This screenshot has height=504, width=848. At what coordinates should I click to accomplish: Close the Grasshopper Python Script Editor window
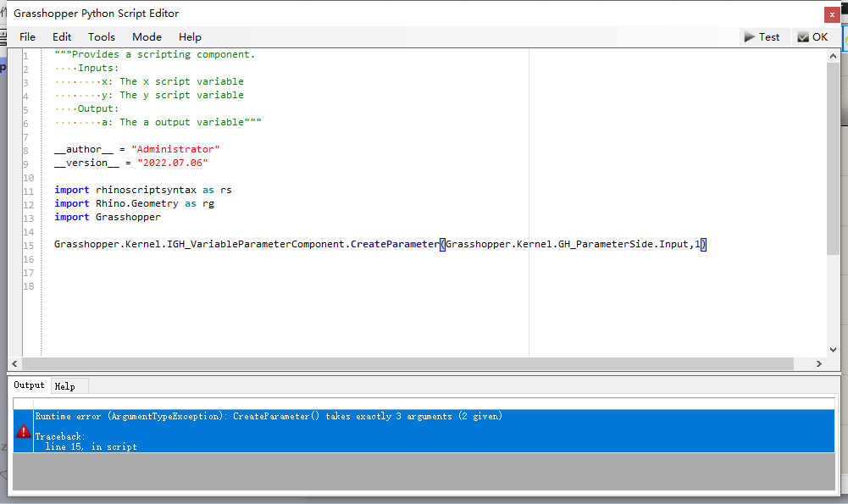tap(831, 14)
